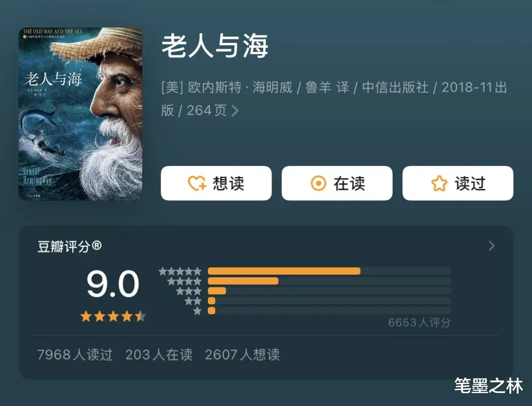Image resolution: width=532 pixels, height=406 pixels.
Task: Mark book as 读过
Action: tap(458, 184)
